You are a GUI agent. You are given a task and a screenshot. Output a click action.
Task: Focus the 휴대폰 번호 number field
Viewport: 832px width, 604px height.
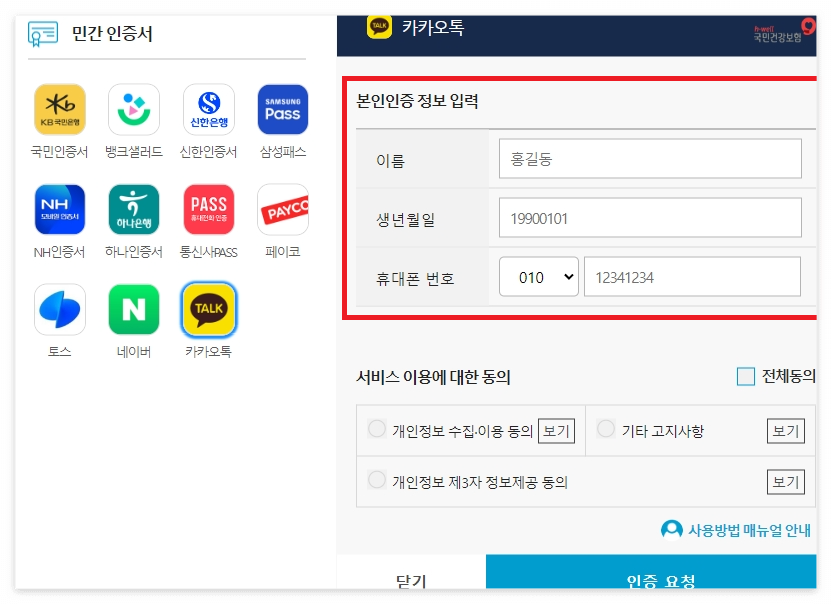pyautogui.click(x=692, y=277)
